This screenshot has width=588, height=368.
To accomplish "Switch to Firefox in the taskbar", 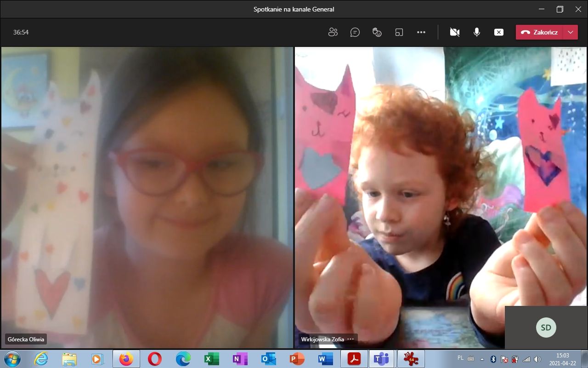I will [x=126, y=359].
